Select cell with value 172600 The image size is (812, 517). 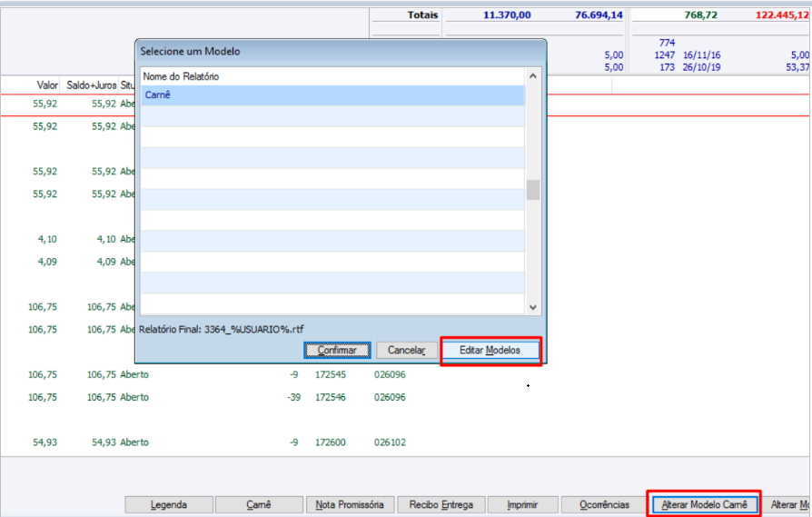(331, 442)
